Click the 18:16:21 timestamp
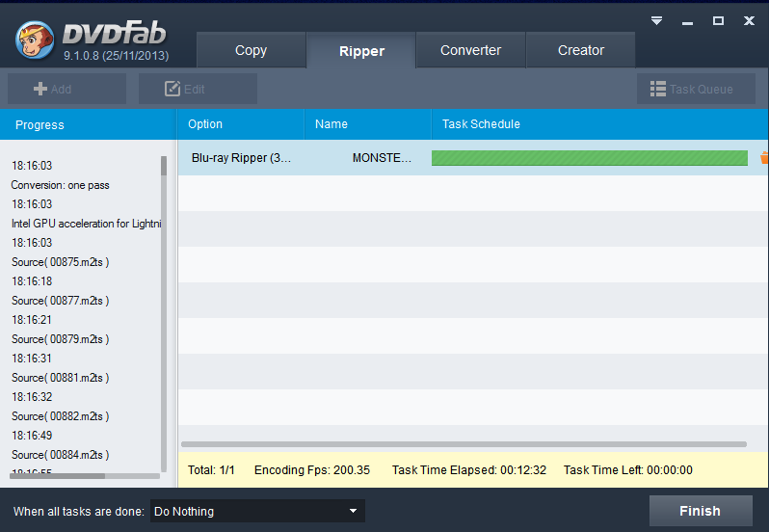 [x=32, y=320]
